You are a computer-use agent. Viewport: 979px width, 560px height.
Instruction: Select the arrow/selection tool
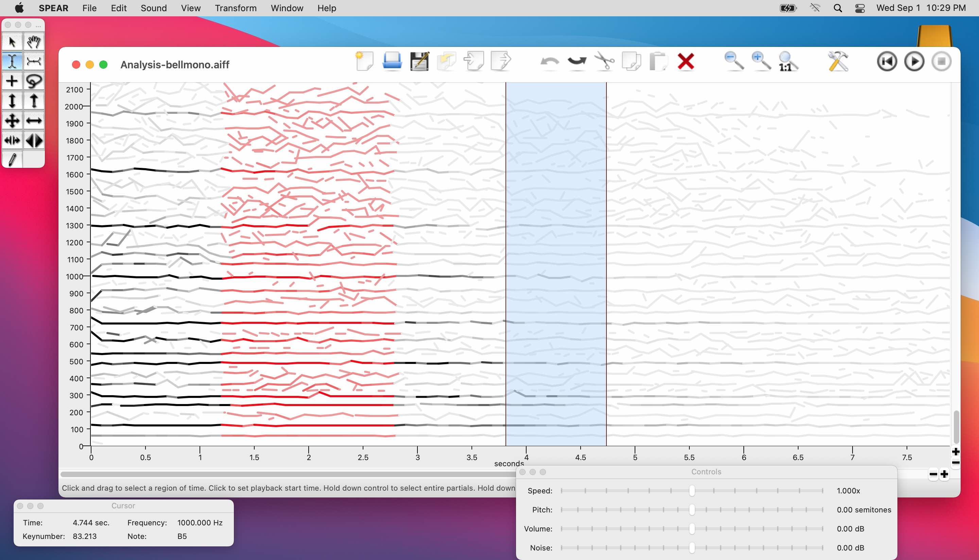(x=12, y=42)
